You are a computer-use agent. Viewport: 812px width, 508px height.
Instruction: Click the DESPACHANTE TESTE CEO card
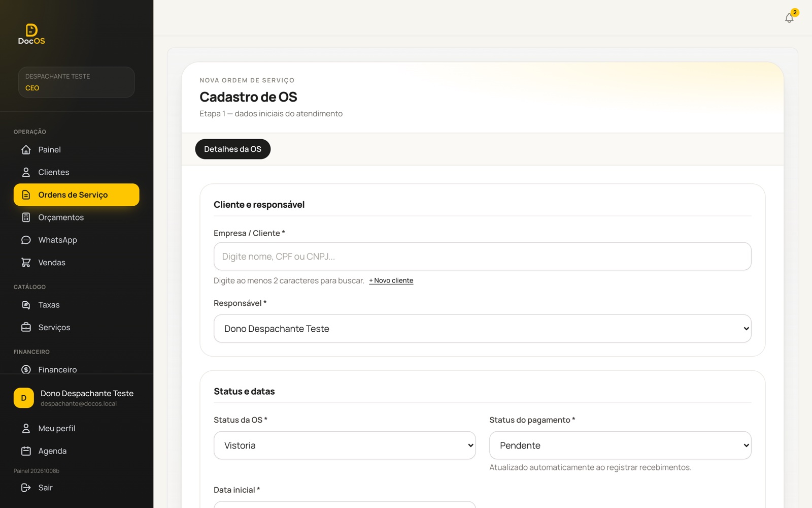(77, 82)
